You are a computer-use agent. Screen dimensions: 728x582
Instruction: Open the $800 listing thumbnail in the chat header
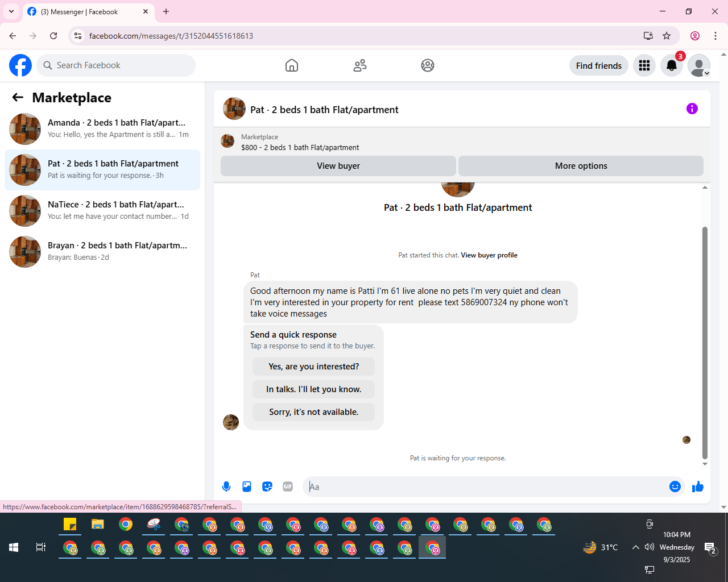coord(227,141)
